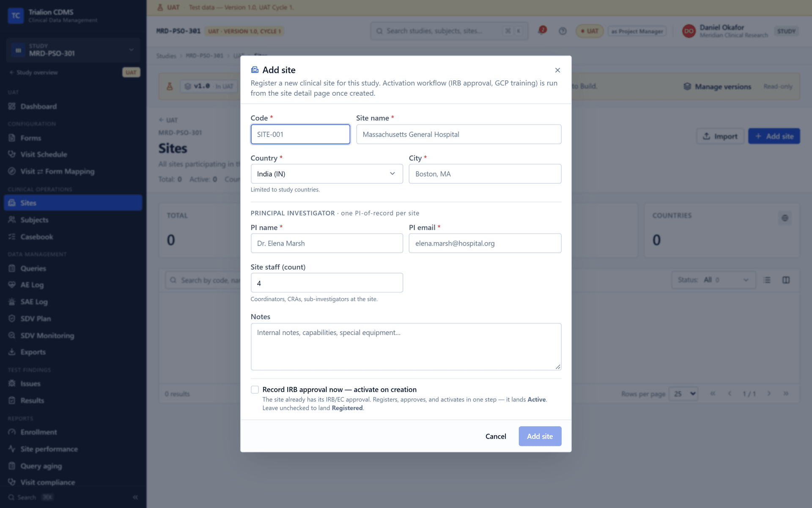812x508 pixels.
Task: Click the help question mark icon
Action: click(562, 31)
